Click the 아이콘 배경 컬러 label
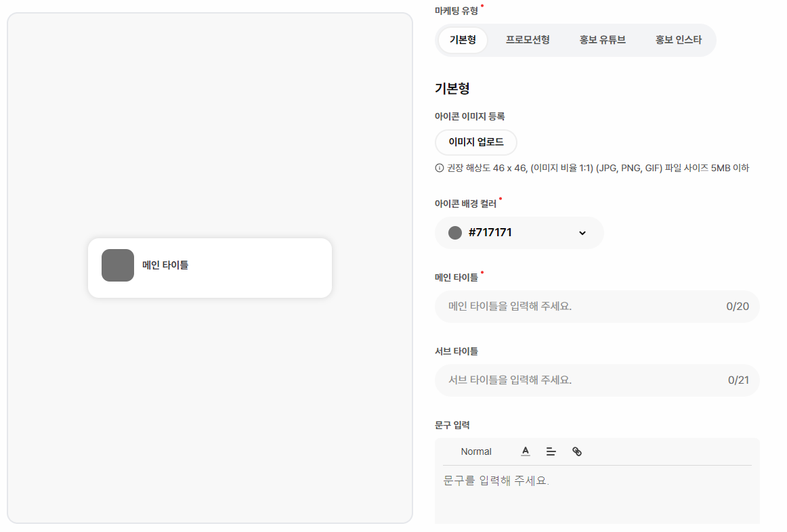 [x=465, y=204]
